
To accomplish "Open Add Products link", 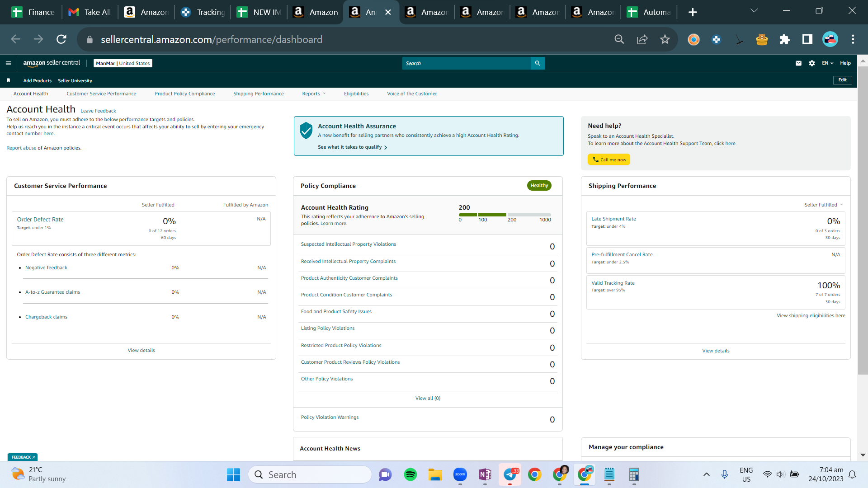I will point(38,80).
